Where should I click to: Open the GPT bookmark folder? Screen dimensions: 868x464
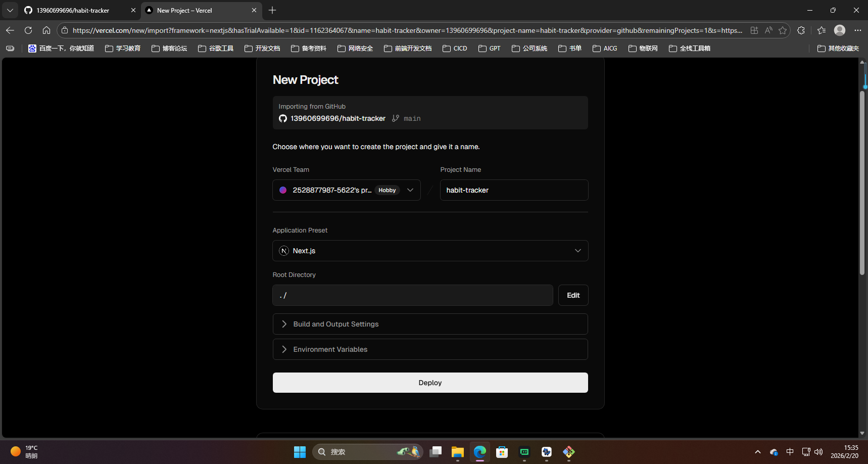[x=490, y=49]
